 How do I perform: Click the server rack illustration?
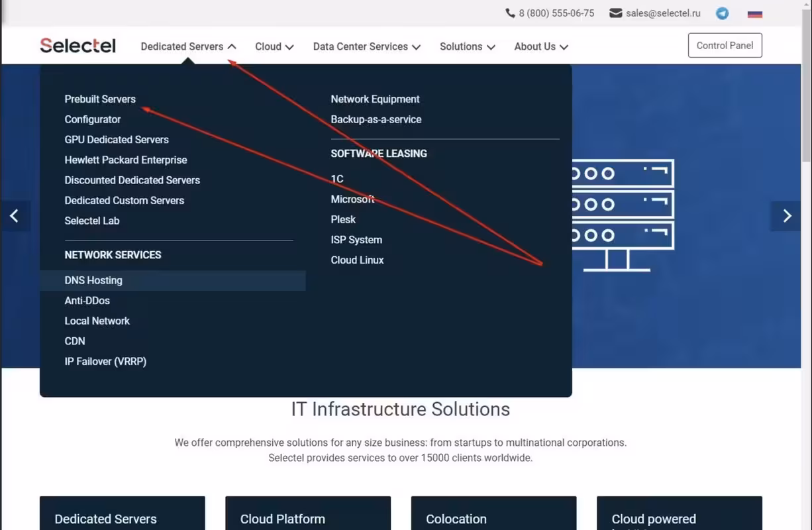click(x=623, y=215)
